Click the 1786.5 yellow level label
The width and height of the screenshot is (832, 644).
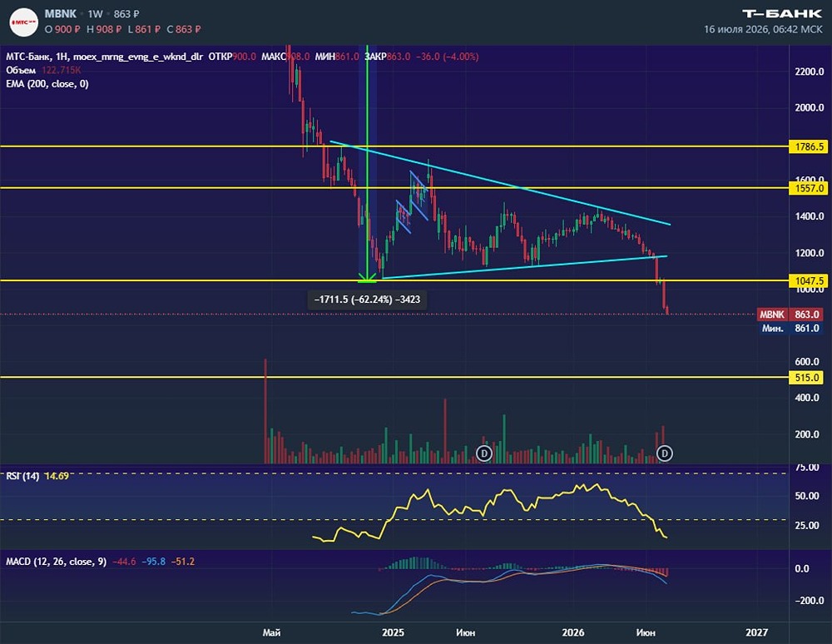[x=810, y=146]
